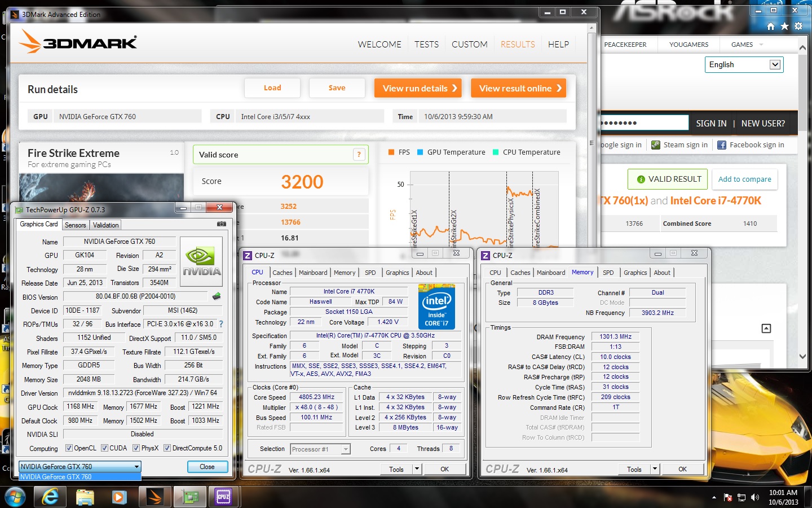Viewport: 812px width, 508px height.
Task: Toggle the OpenCL checkbox
Action: coord(69,448)
